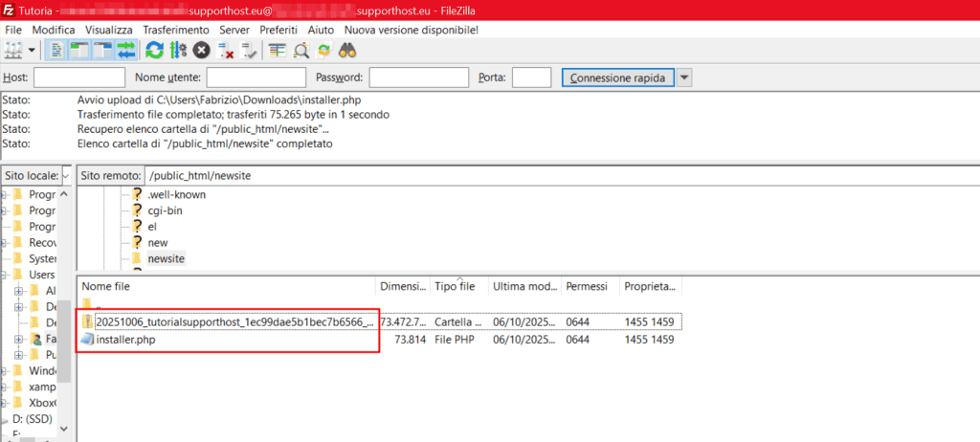Click the process transfer queue icon

coord(177,50)
